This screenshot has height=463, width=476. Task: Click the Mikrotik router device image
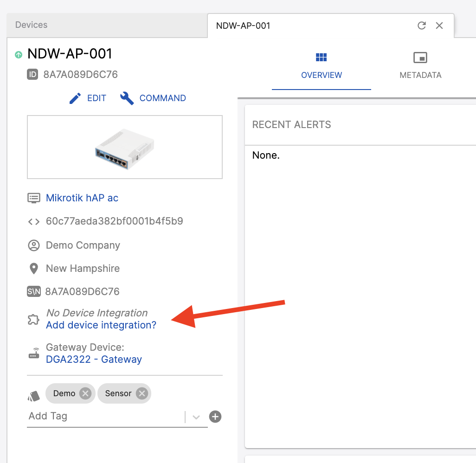(x=125, y=149)
